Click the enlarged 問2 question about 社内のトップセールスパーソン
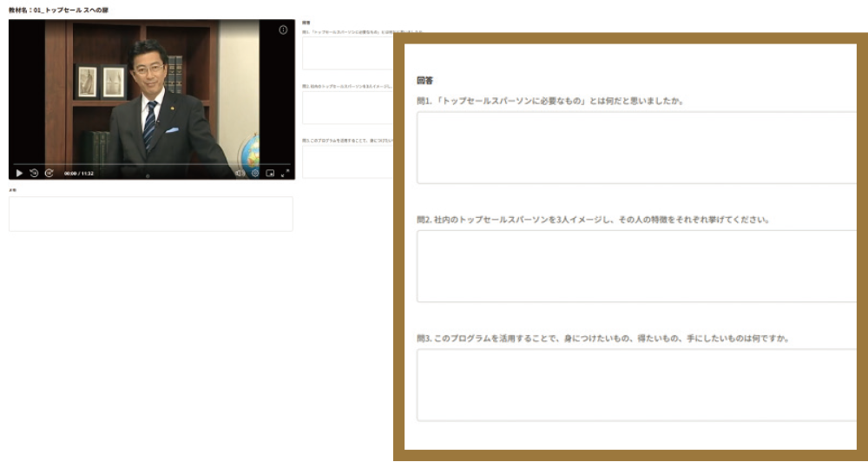 coord(594,220)
